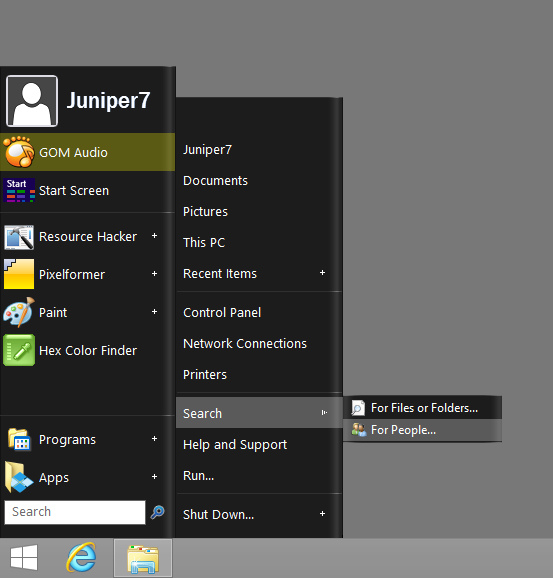
Task: Expand Resource Hacker submenu with plus arrow
Action: pyautogui.click(x=154, y=236)
